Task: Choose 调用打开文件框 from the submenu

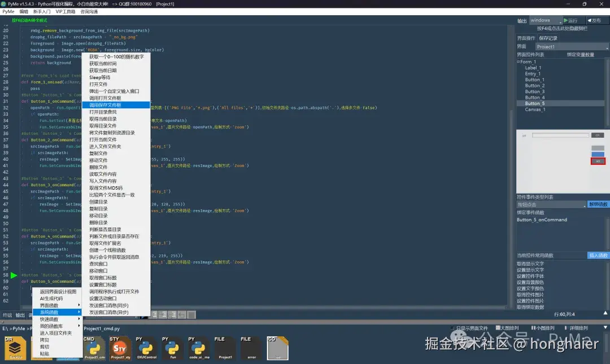Action: click(x=116, y=98)
